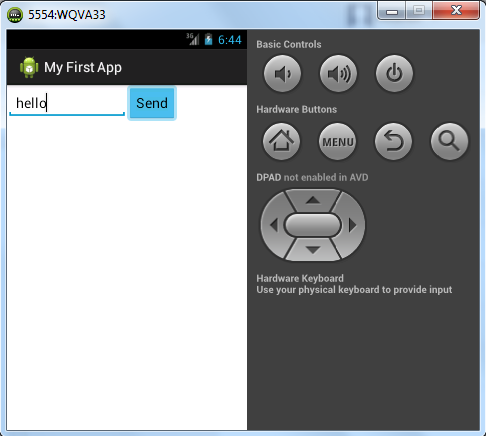Click the Search magnifier hardware button
The width and height of the screenshot is (486, 436).
pyautogui.click(x=449, y=141)
